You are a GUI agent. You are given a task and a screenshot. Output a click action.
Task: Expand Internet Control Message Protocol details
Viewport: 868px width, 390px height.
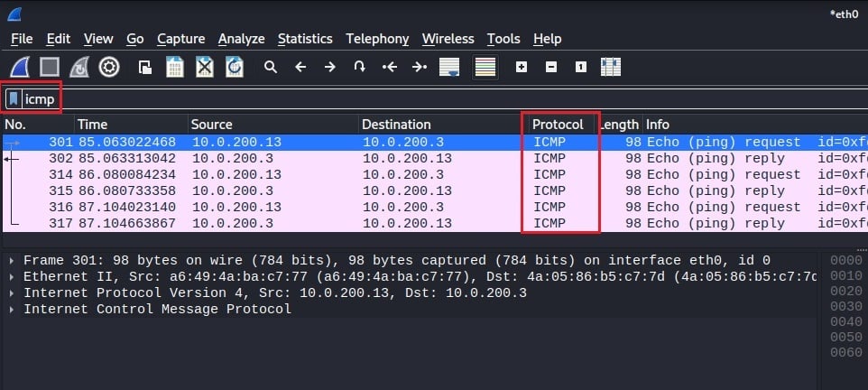[x=12, y=309]
